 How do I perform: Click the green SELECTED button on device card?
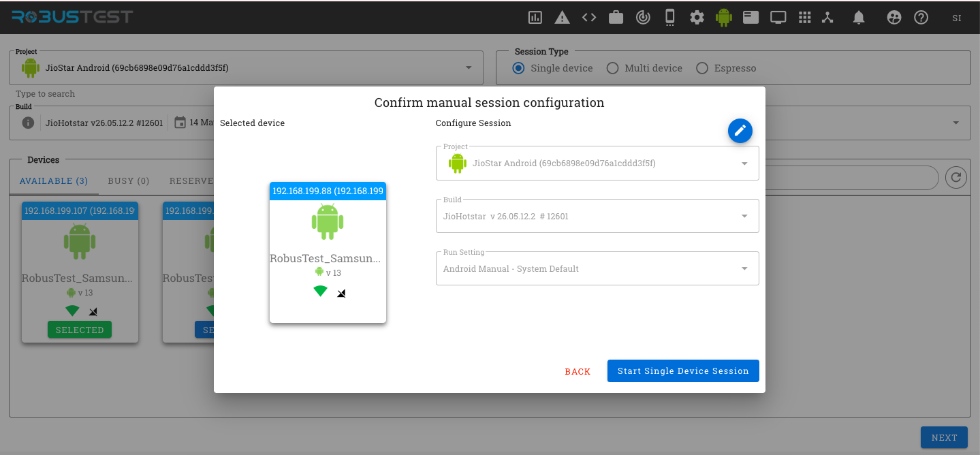[x=80, y=330]
